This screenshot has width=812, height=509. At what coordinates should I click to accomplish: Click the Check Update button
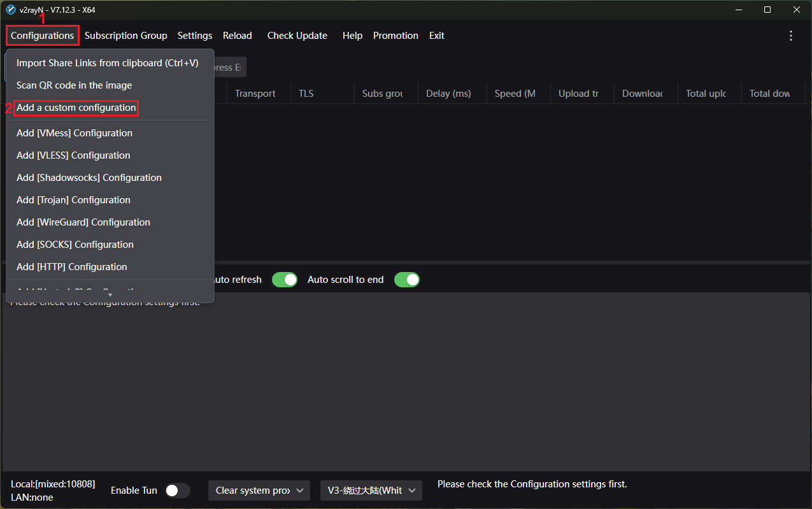click(x=297, y=36)
